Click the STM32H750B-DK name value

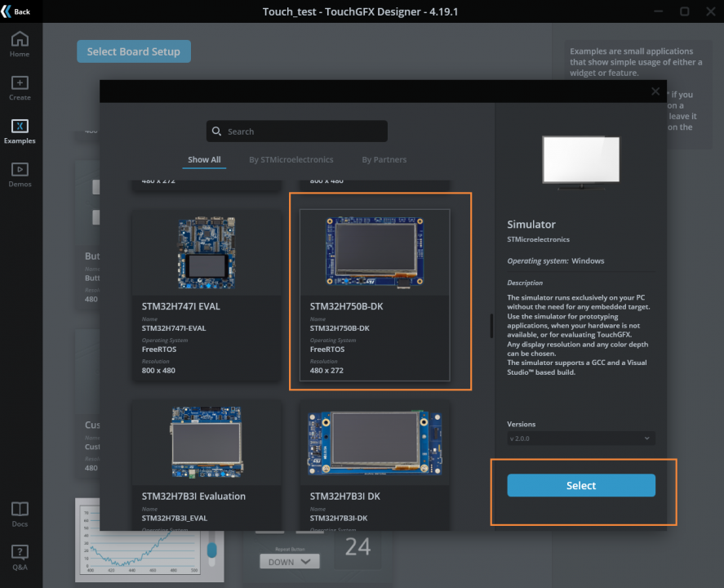(340, 328)
